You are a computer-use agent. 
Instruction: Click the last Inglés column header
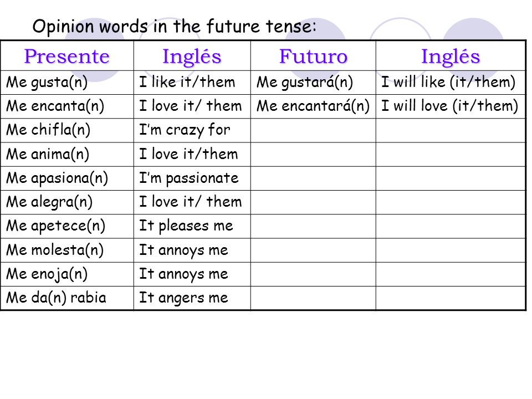tap(451, 55)
